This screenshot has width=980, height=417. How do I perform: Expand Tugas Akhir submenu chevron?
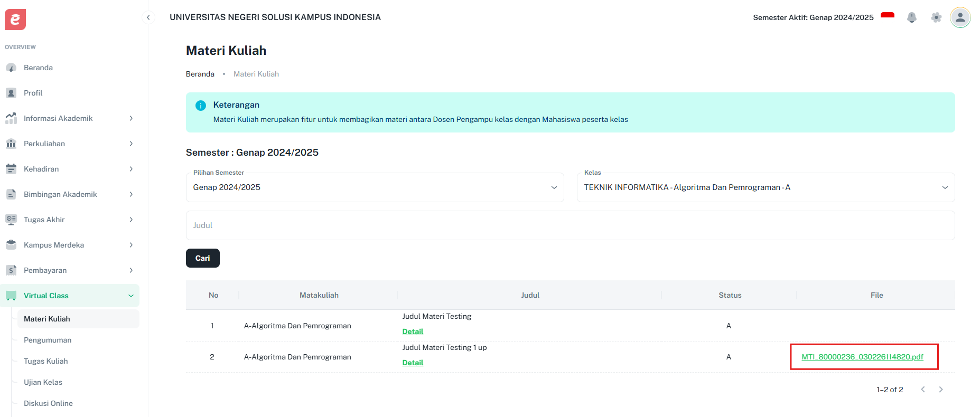(x=131, y=220)
